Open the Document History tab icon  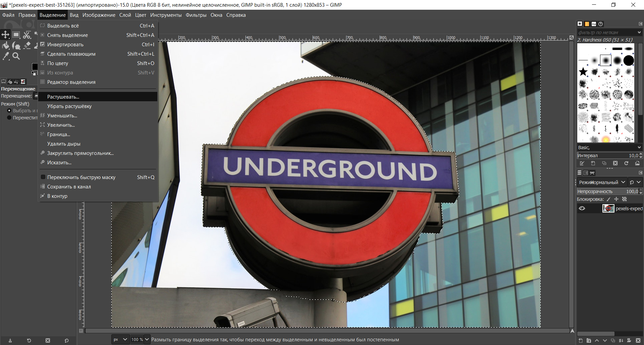[x=601, y=24]
